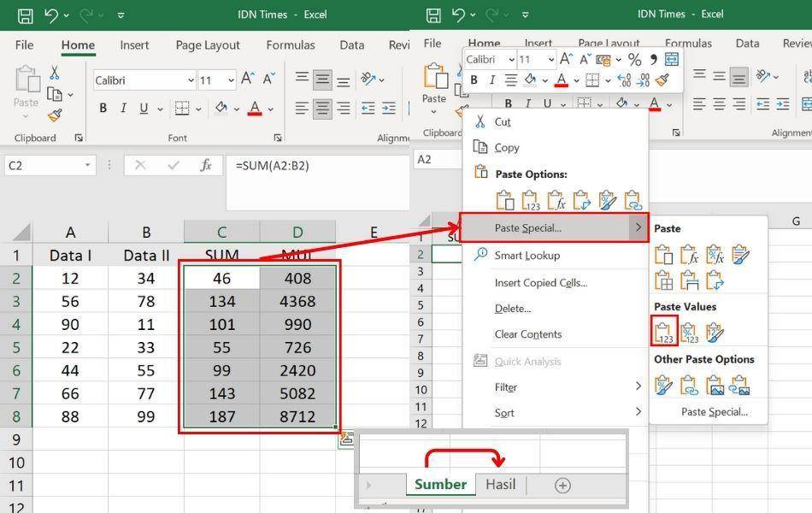Click Merge & Center in the mini toolbar
The image size is (812, 513).
pos(672,60)
